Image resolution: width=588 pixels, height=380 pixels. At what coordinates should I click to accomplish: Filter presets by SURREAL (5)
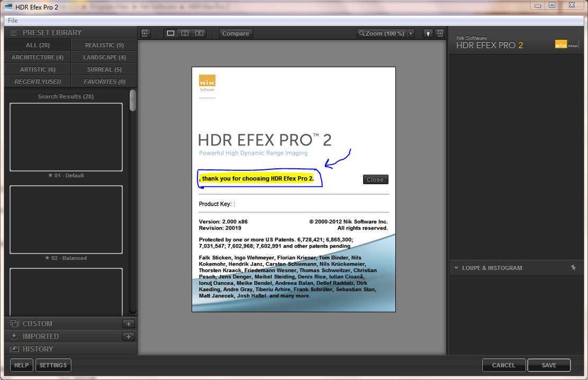coord(104,69)
